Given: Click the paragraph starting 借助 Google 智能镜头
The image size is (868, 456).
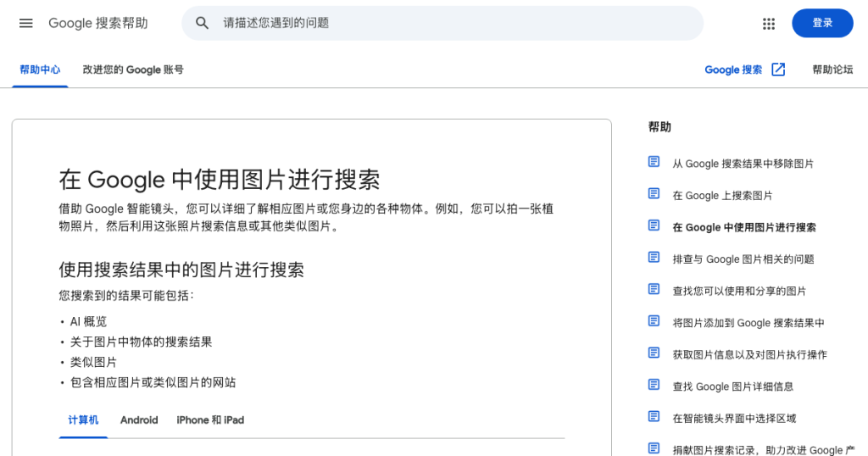Looking at the screenshot, I should (306, 218).
